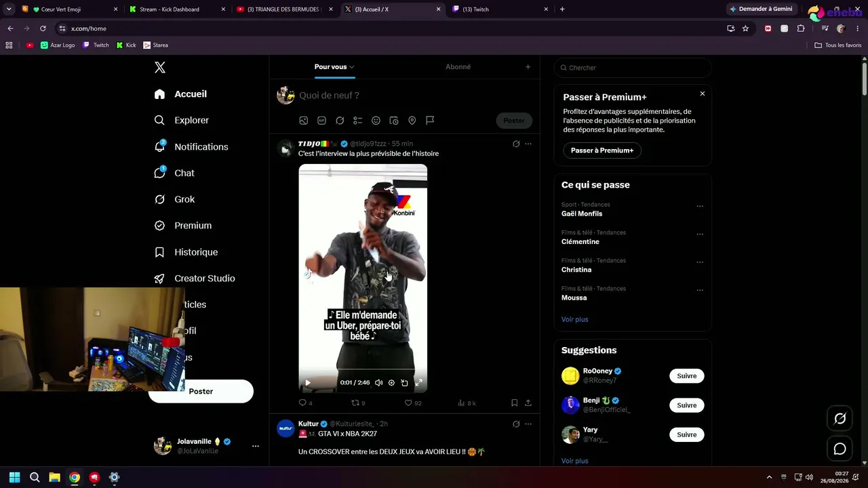868x488 pixels.
Task: Open the Explorer search page
Action: [x=182, y=120]
